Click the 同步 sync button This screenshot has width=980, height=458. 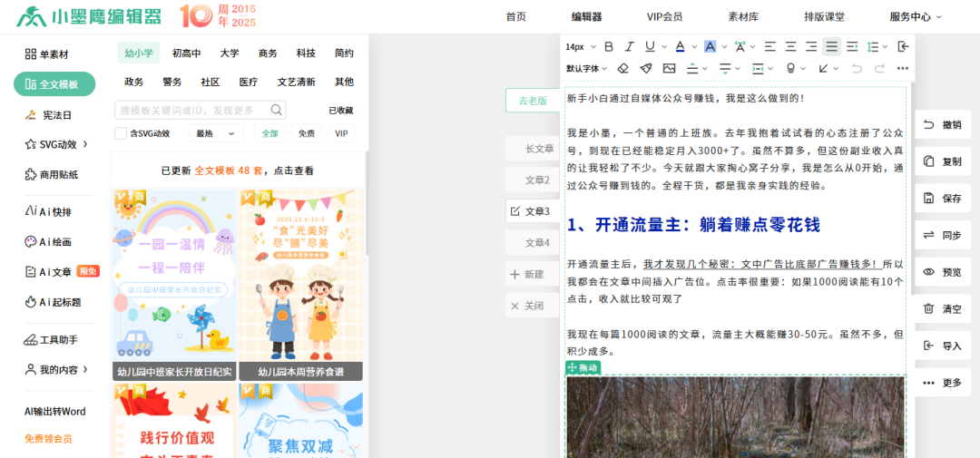(x=943, y=236)
